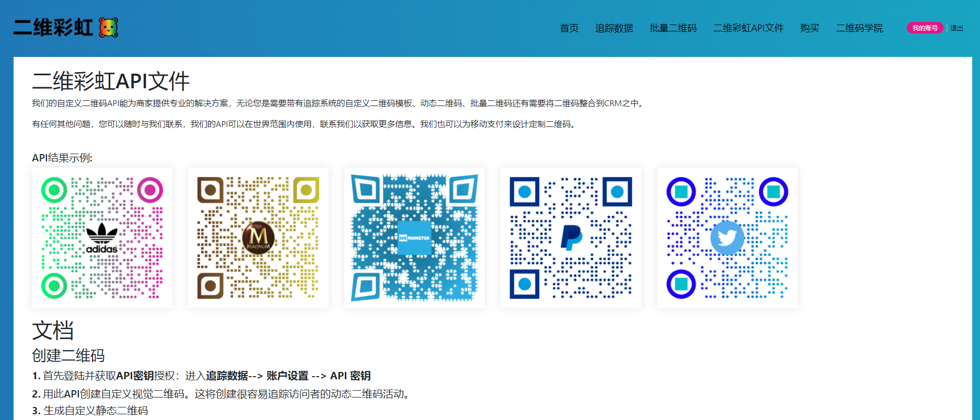
Task: Click the API结果示例 label
Action: click(x=62, y=158)
